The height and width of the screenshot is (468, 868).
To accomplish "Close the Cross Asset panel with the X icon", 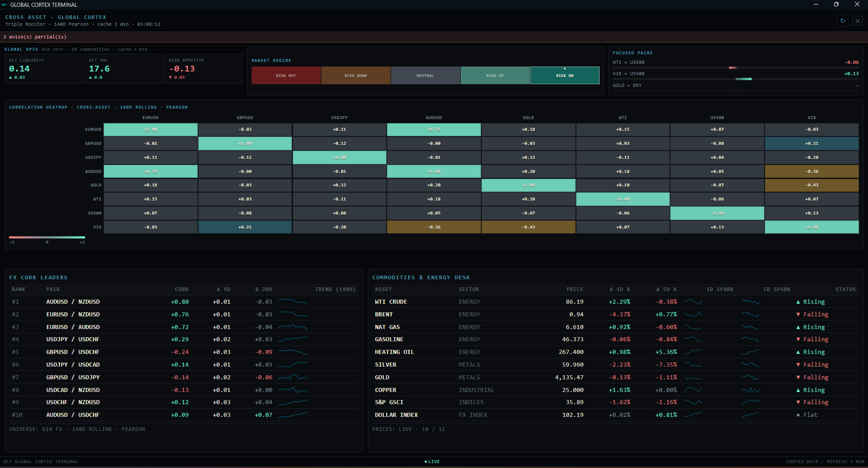I will point(857,21).
